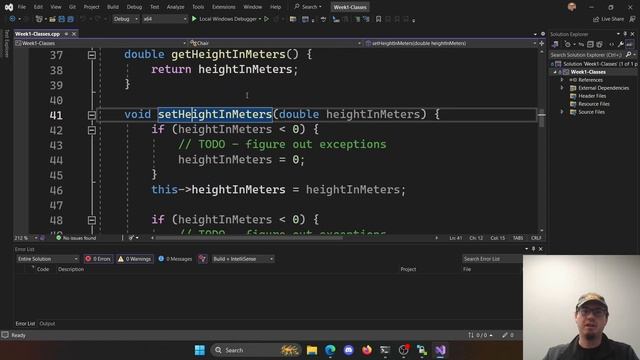640x360 pixels.
Task: Click the Live Share button
Action: pyautogui.click(x=608, y=19)
